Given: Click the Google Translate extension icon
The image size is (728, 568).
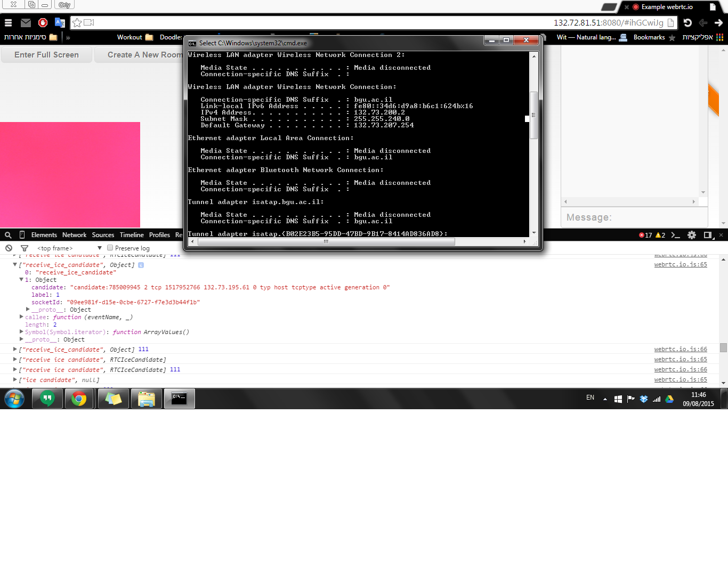Looking at the screenshot, I should (60, 23).
